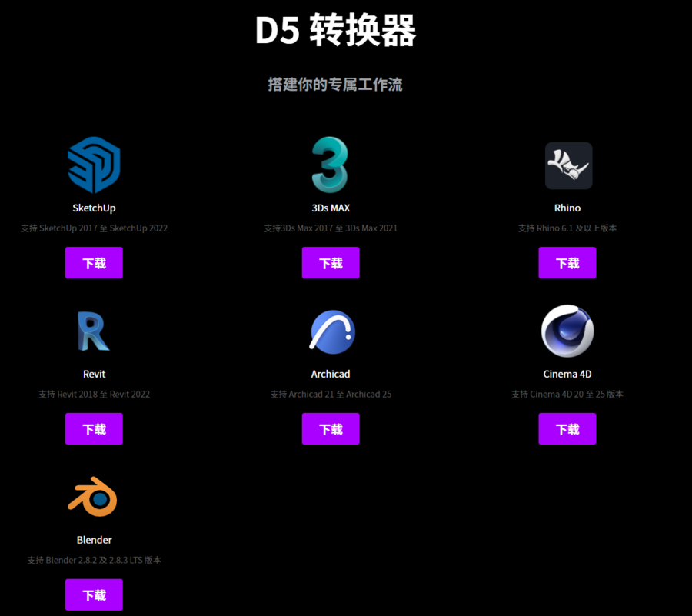Viewport: 692px width, 616px height.
Task: Download the Rhino converter
Action: (567, 263)
